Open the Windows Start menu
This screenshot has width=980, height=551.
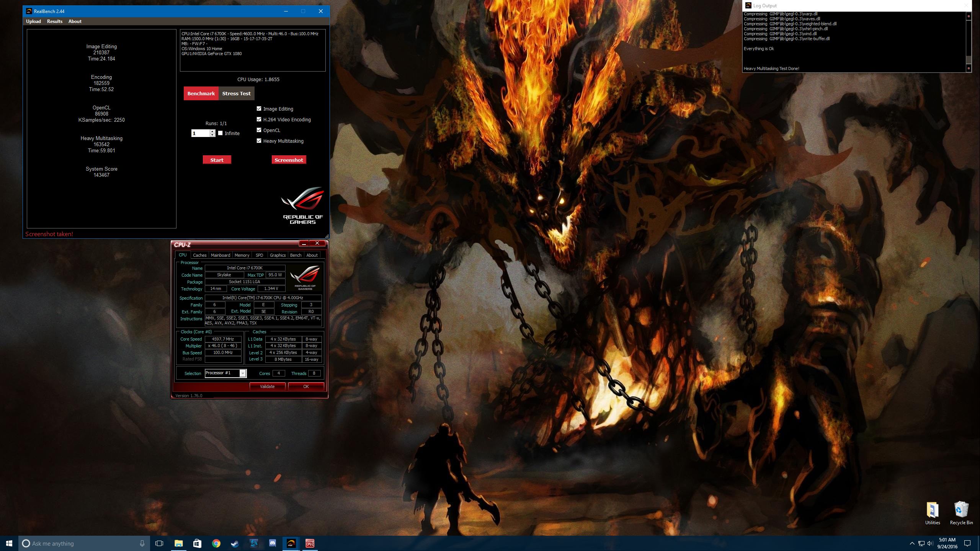[x=9, y=543]
